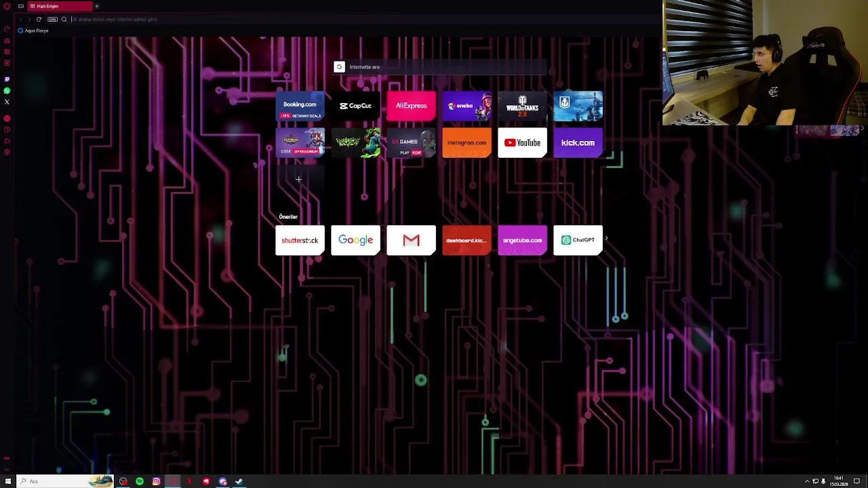Open the Eneba speed dial tile
Image resolution: width=868 pixels, height=488 pixels.
[x=467, y=106]
